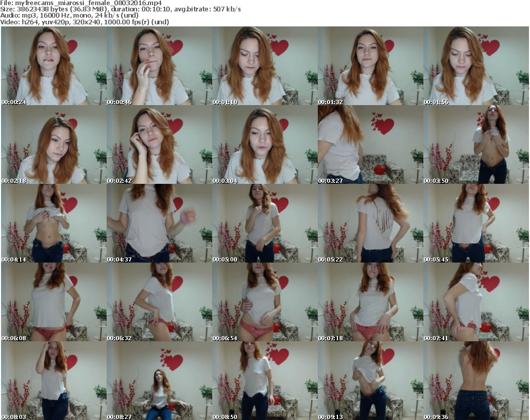
Task: Pick the frame marked 00:01:32
Action: pos(371,66)
